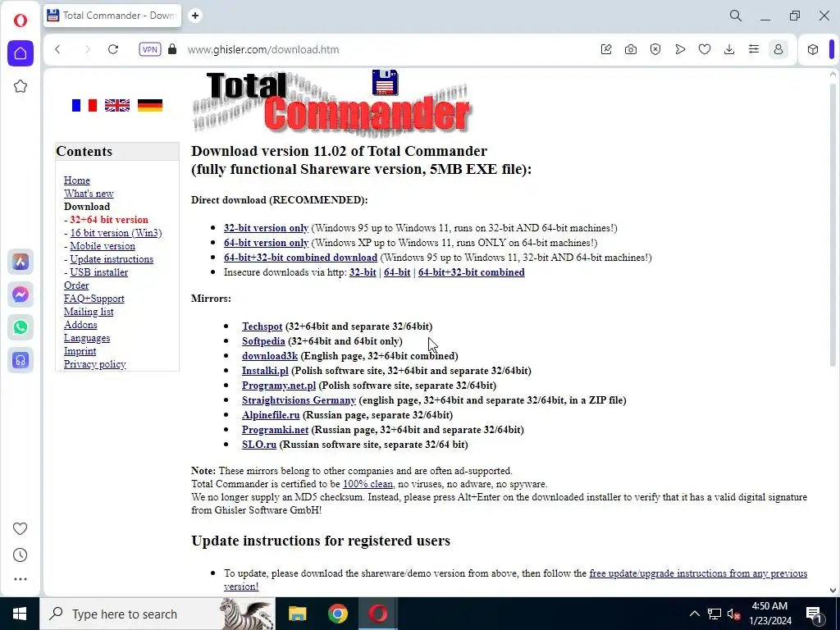Open the Home contents link
This screenshot has height=630, width=840.
pos(76,180)
